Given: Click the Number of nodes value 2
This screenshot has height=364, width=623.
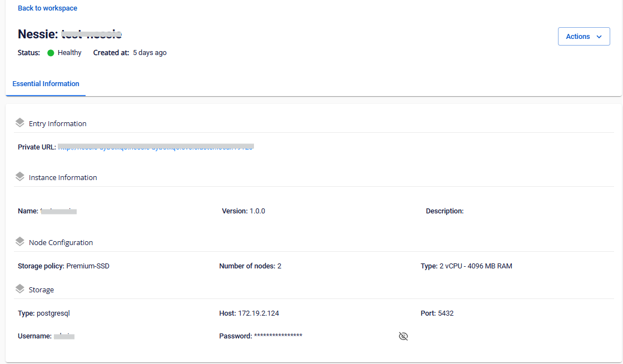Looking at the screenshot, I should tap(280, 266).
